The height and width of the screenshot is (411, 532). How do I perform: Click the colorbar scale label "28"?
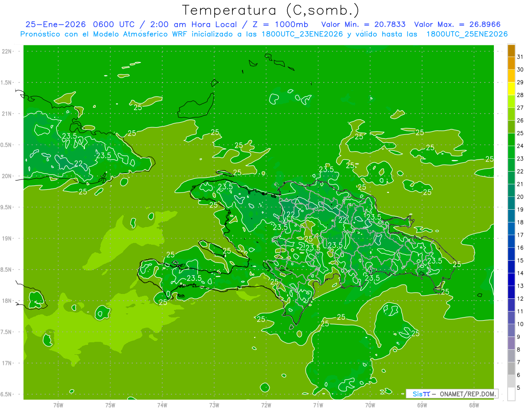coord(520,95)
